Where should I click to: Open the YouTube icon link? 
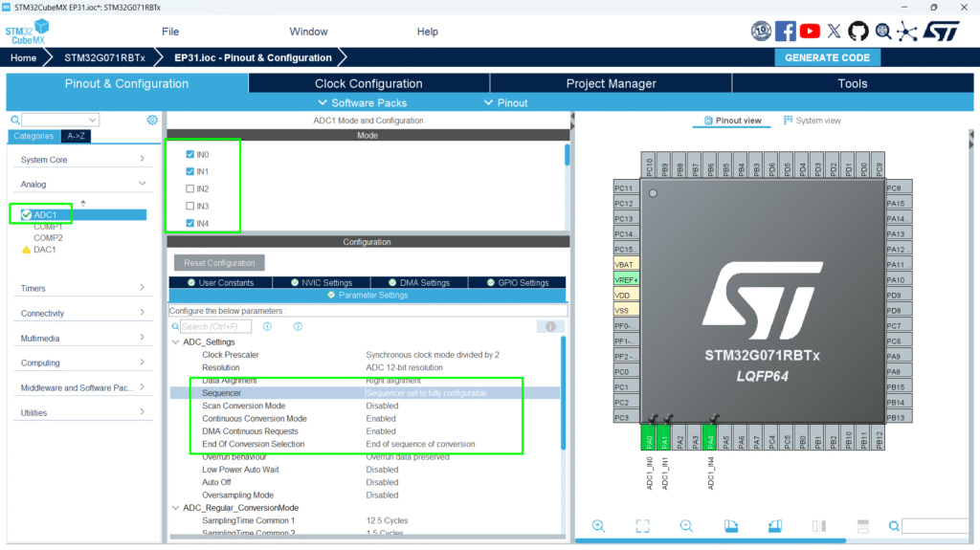[x=810, y=32]
